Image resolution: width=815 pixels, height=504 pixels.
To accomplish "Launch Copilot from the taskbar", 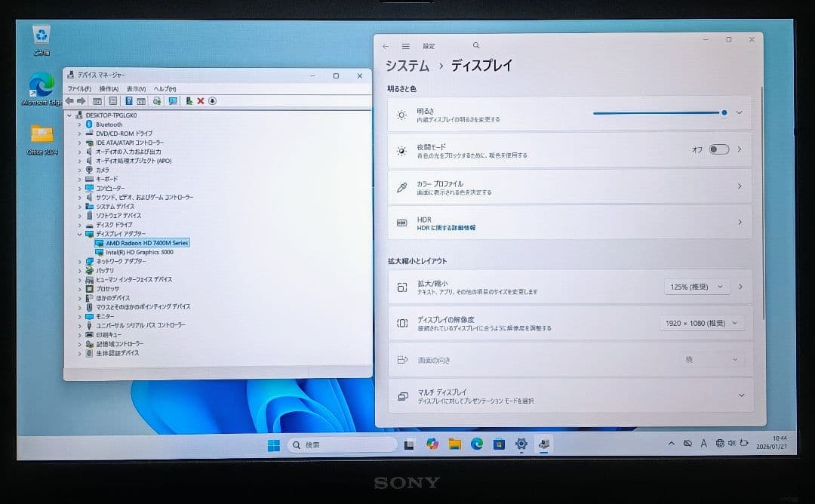I will coord(432,444).
